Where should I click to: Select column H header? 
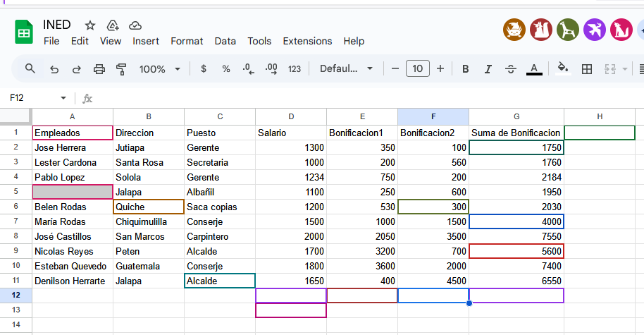point(600,117)
